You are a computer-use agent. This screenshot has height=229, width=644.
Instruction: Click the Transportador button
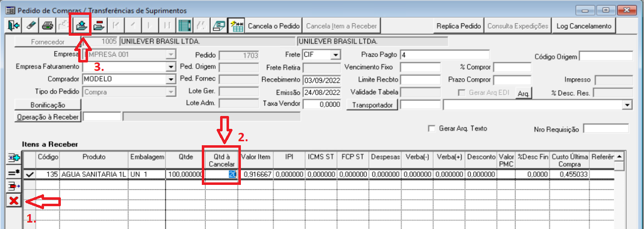coord(372,105)
